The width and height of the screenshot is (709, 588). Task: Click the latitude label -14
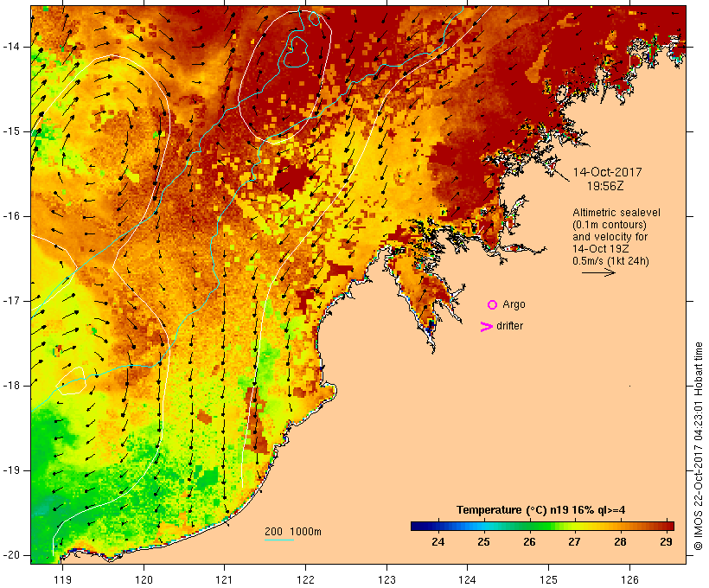(11, 47)
